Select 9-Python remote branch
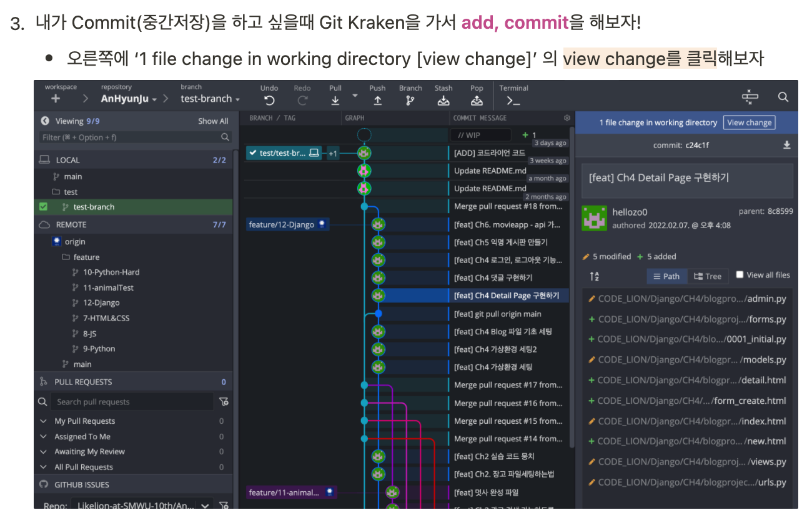 pyautogui.click(x=99, y=349)
